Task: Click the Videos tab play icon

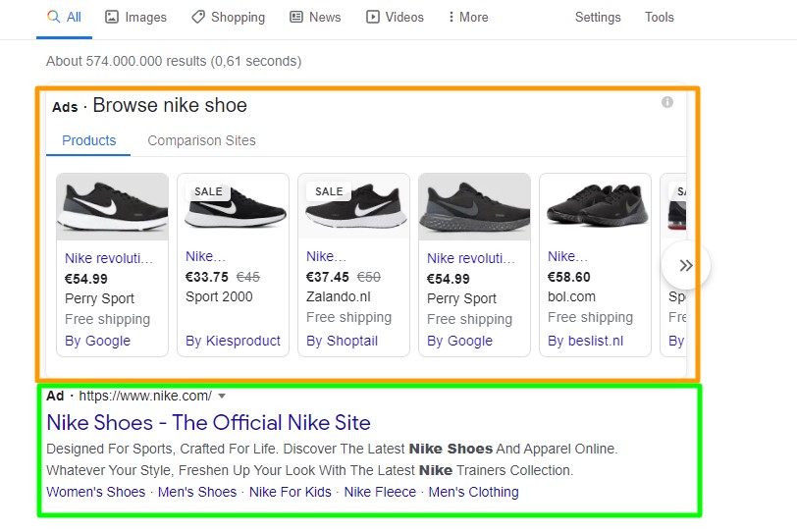Action: (373, 17)
